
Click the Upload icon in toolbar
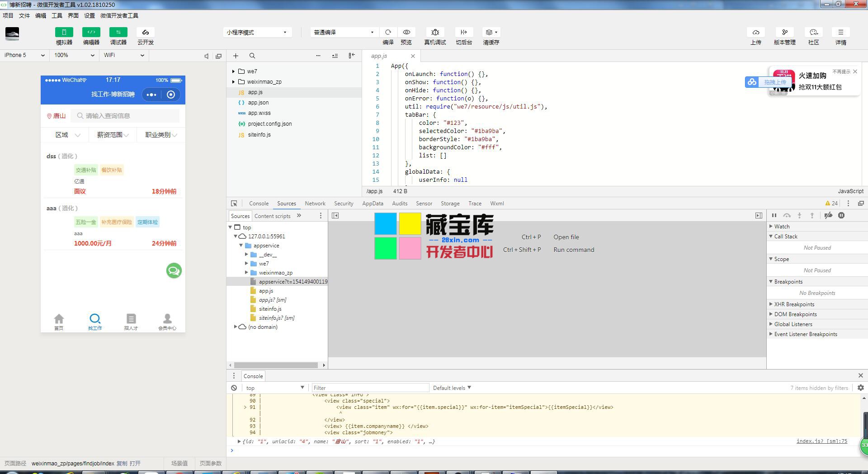[755, 32]
